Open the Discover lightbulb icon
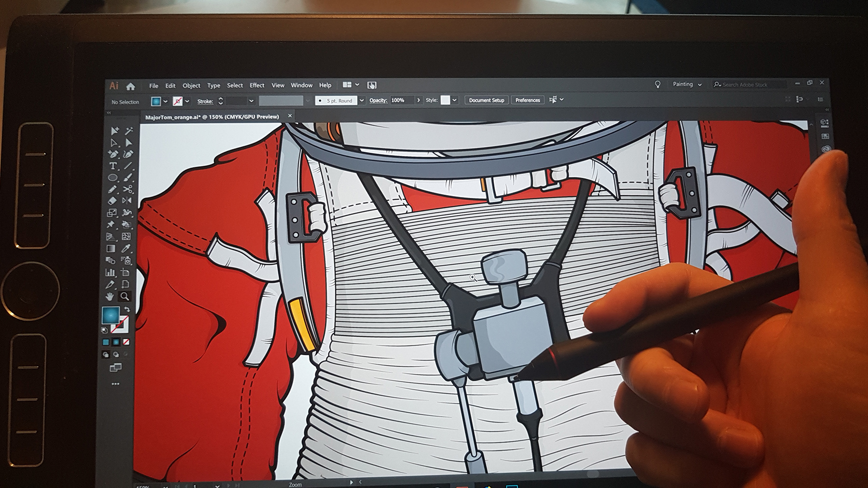 pos(657,84)
